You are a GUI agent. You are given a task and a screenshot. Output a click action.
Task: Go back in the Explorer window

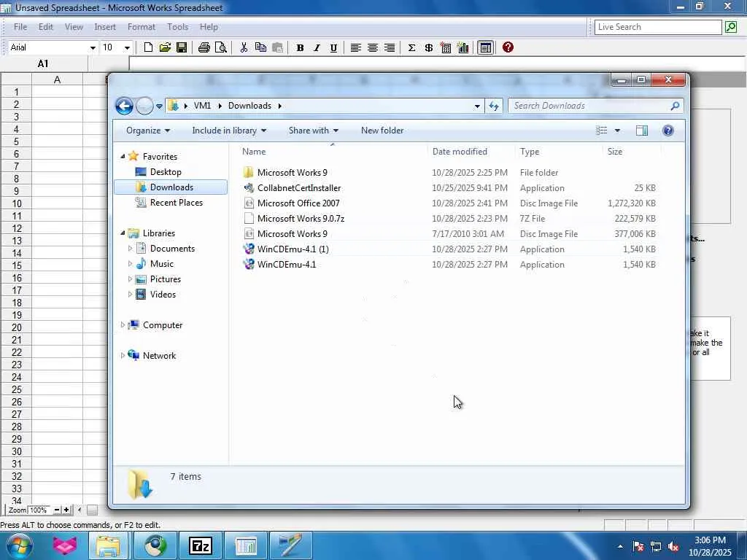coord(124,106)
